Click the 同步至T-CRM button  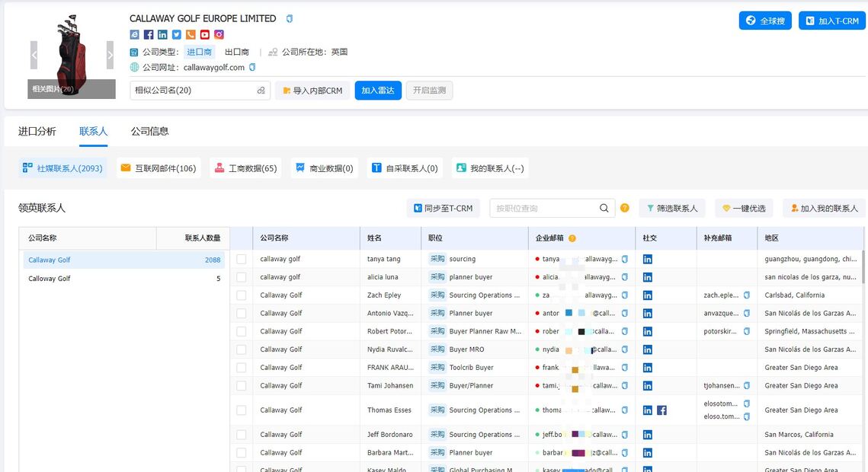(444, 209)
